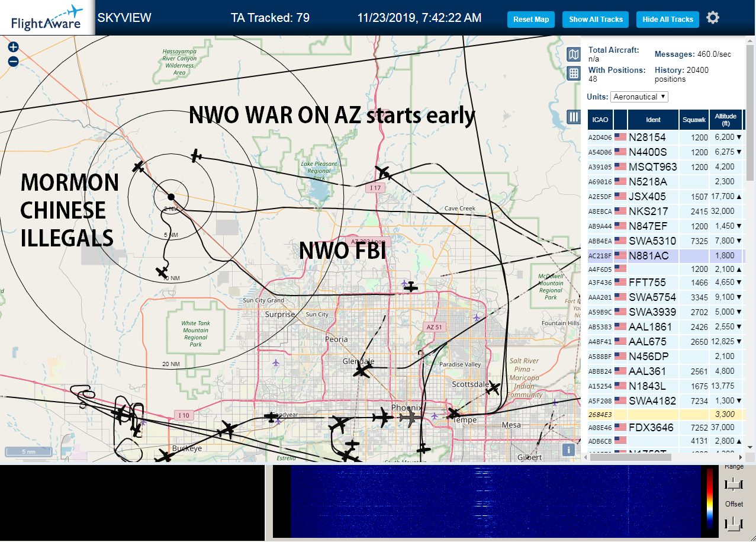Viewport: 756px width, 542px height.
Task: Select the row with ICAO A4F6D5
Action: [666, 269]
